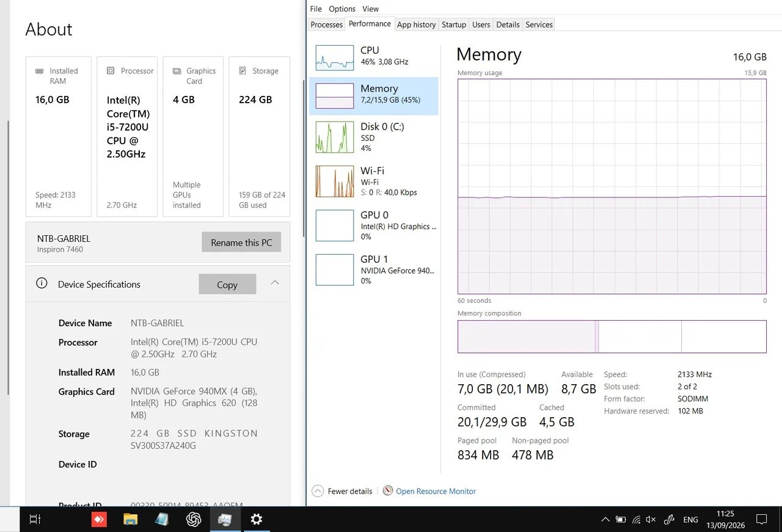Switch to the Processes tab
Viewport: 782px width, 532px height.
327,24
